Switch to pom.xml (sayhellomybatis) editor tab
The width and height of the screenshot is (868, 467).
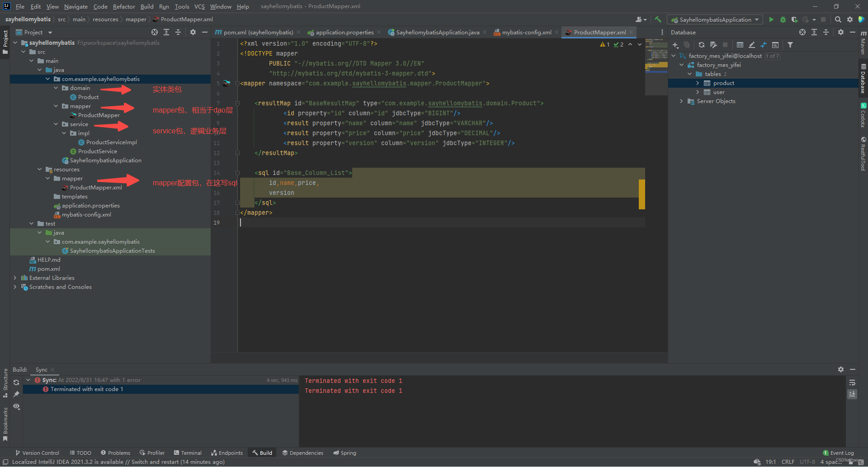pos(258,32)
